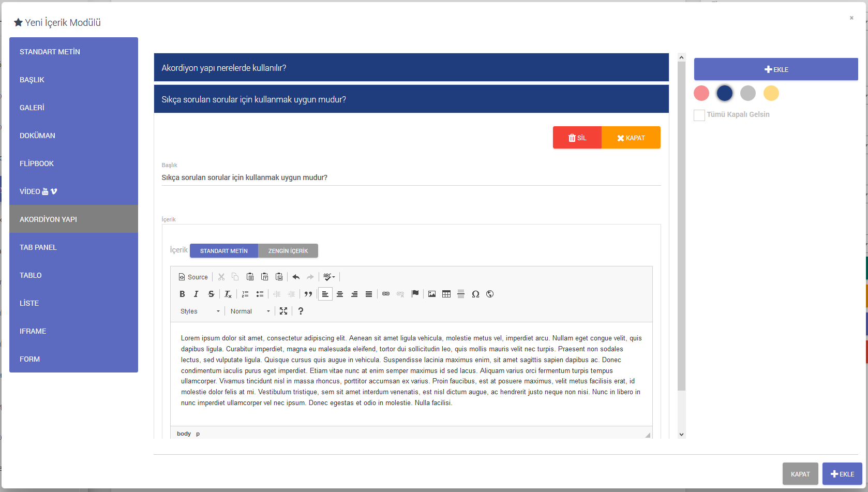Undo the last edit in the editor
The width and height of the screenshot is (868, 492).
tap(296, 277)
